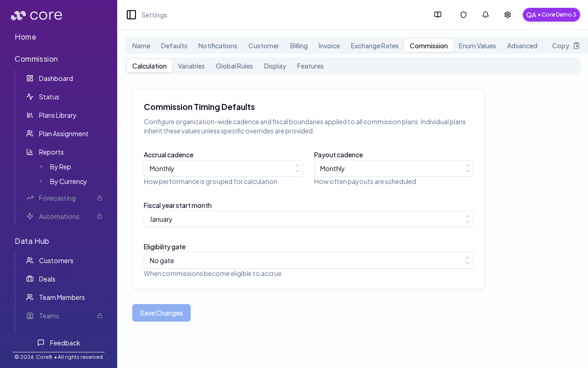Screen dimensions: 588x368
Task: Open the Eligibility gate dropdown
Action: click(x=309, y=260)
